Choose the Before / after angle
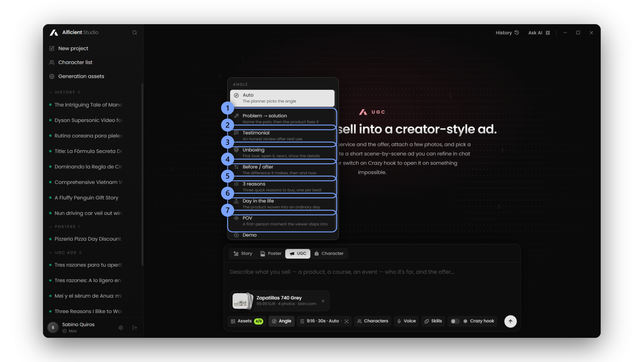 pyautogui.click(x=282, y=170)
